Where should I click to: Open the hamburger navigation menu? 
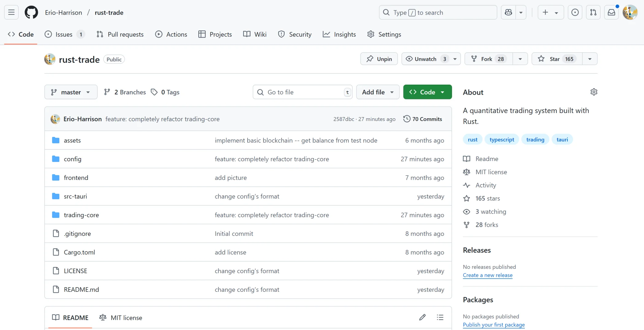[x=11, y=13]
